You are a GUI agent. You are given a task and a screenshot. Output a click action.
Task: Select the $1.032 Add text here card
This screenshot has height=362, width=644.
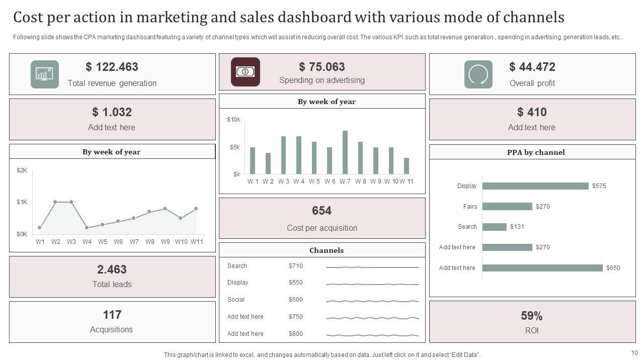pyautogui.click(x=112, y=119)
